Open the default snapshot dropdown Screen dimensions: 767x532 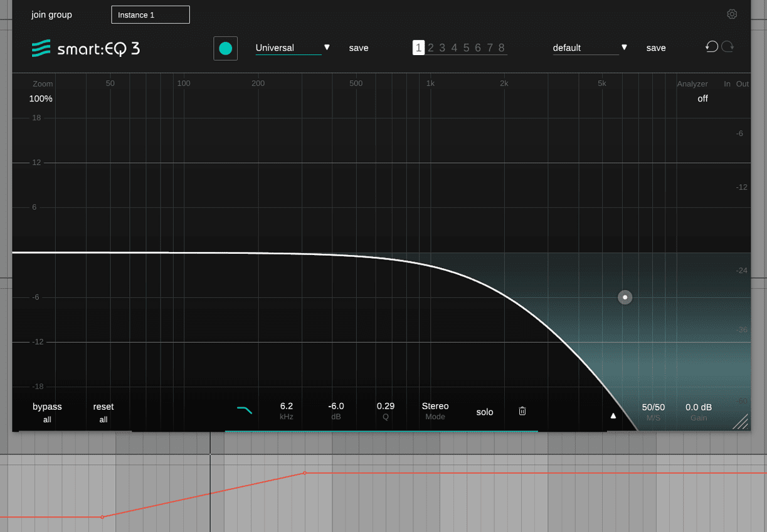pos(586,48)
